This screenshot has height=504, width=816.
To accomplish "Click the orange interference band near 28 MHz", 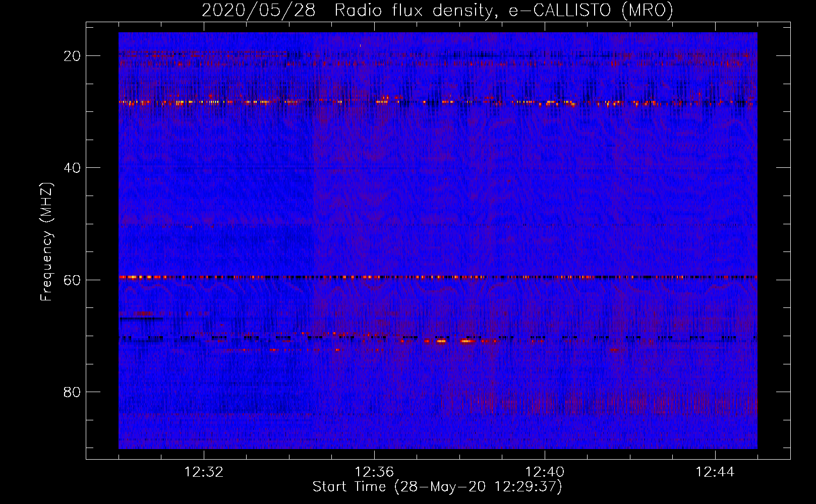I will [x=438, y=102].
